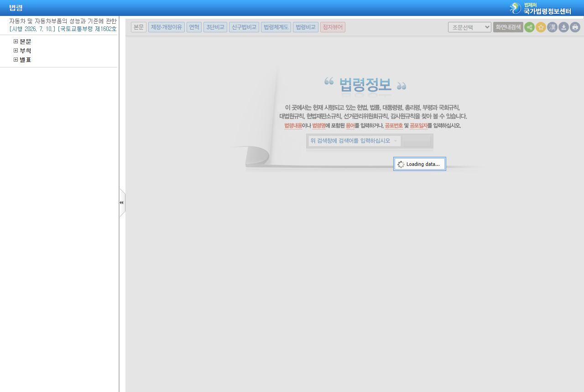Click the green share icon
This screenshot has width=584, height=392.
pyautogui.click(x=529, y=27)
